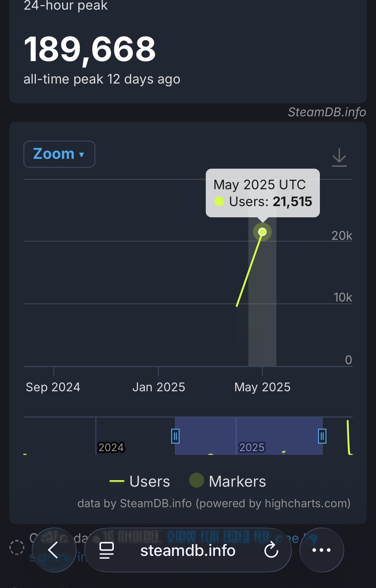
Task: Tap the steamdb.info address bar
Action: pyautogui.click(x=188, y=550)
